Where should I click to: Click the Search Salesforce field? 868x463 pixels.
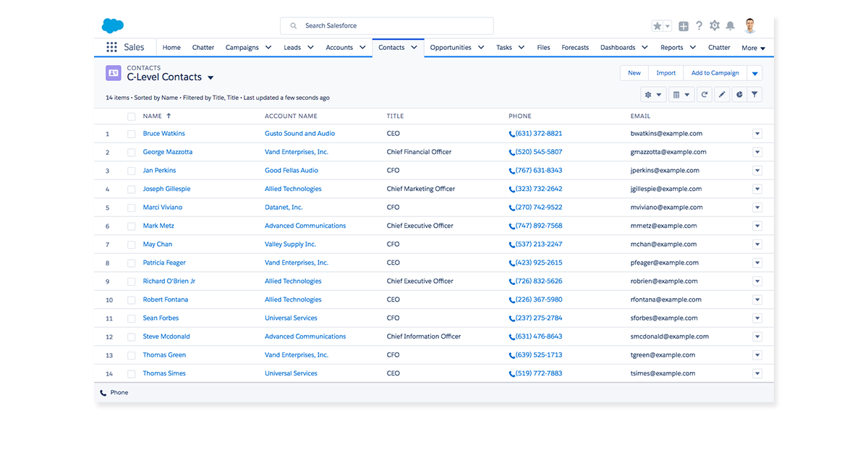click(x=387, y=26)
